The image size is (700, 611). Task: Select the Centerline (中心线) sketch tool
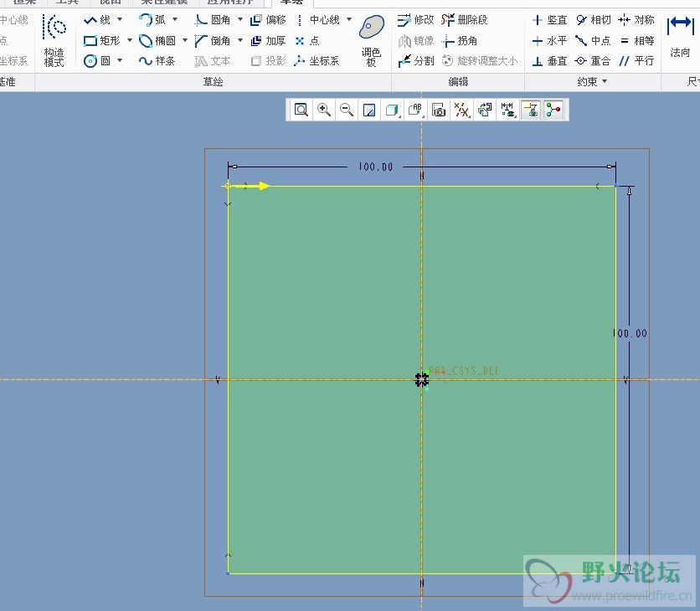coord(318,20)
